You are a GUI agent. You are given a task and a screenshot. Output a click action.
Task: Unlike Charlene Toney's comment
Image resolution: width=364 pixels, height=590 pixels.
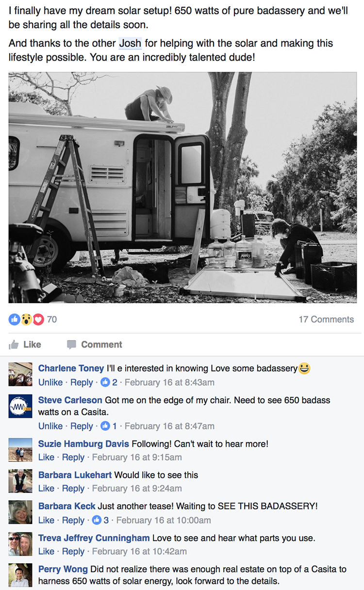(x=50, y=382)
